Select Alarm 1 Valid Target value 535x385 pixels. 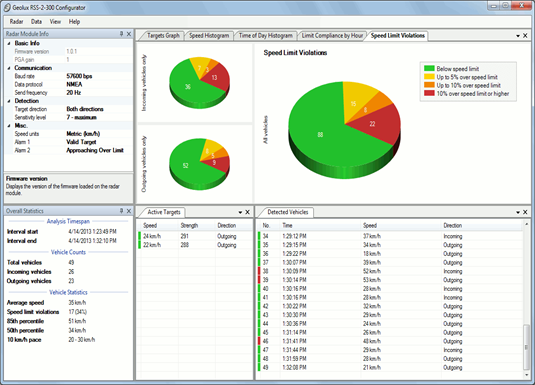(81, 142)
